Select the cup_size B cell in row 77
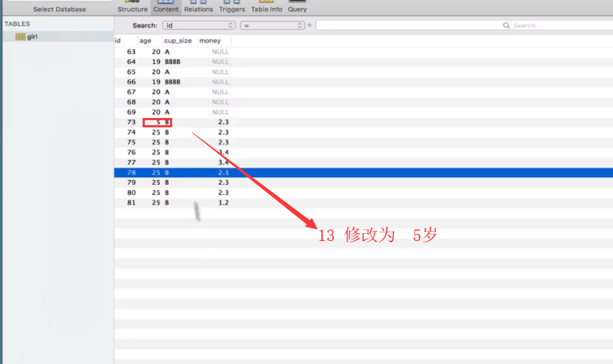Viewport: 613px width, 364px height. 167,163
